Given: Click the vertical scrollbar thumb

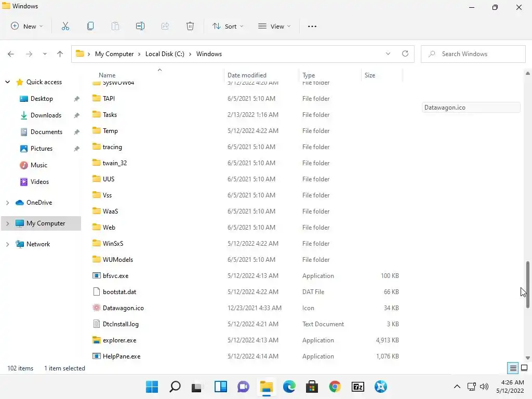Looking at the screenshot, I should (528, 285).
